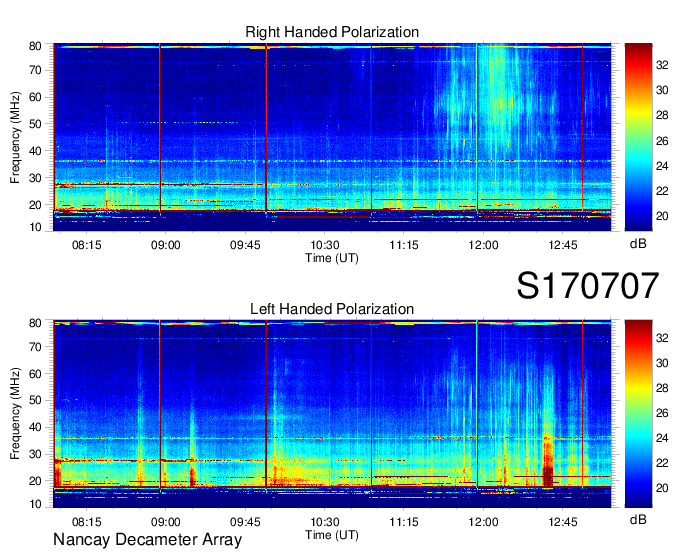
Task: Click the upper intensity color bar
Action: click(638, 137)
